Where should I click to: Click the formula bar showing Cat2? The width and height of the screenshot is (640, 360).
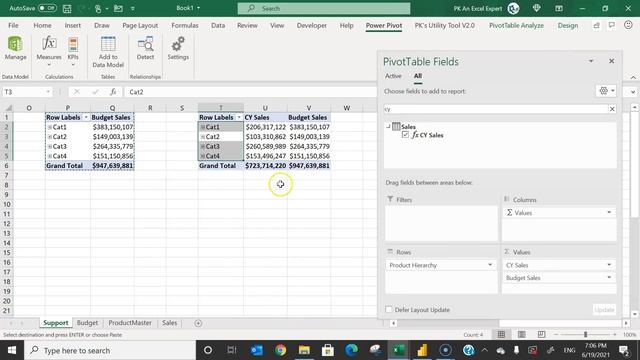251,92
